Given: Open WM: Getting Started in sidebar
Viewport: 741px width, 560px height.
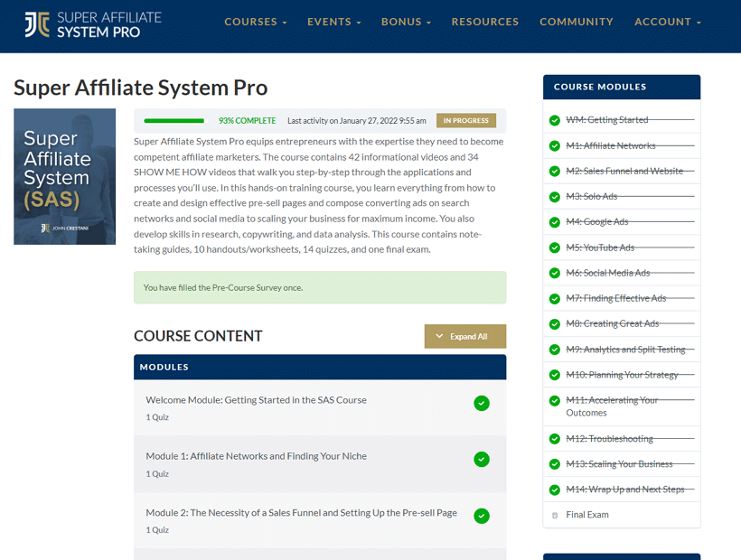Looking at the screenshot, I should tap(607, 120).
